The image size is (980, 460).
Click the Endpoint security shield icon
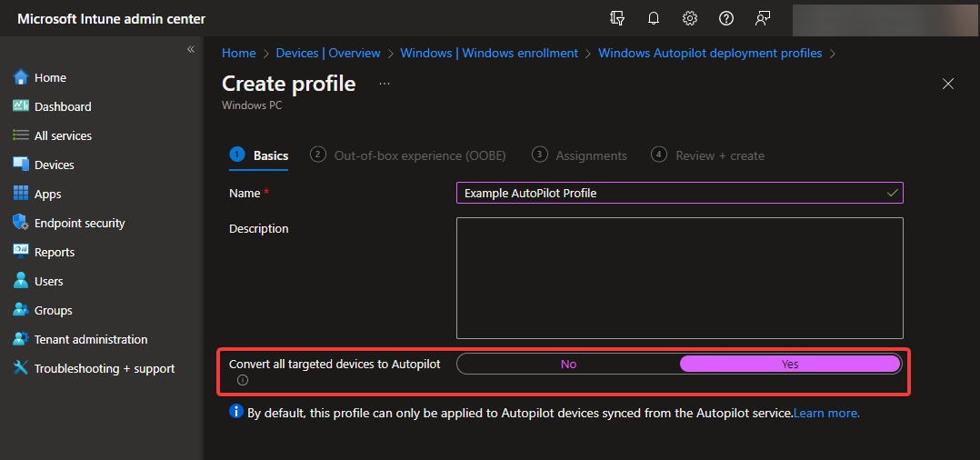(21, 223)
